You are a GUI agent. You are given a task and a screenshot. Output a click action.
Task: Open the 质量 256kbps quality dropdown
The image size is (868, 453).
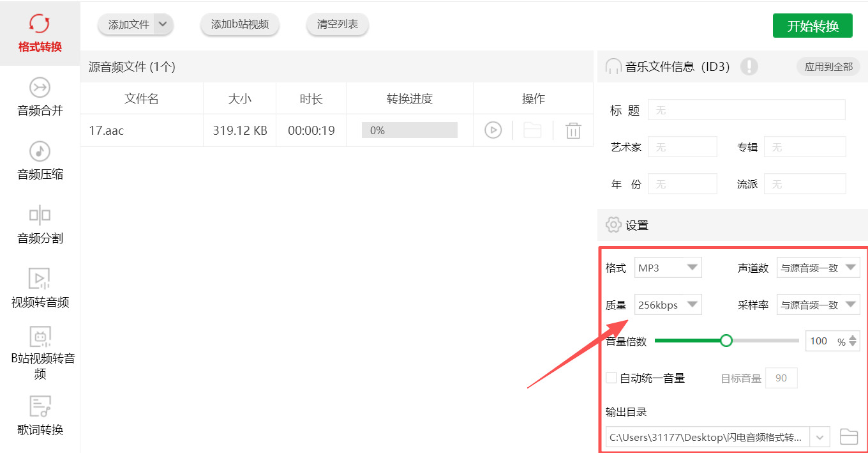click(668, 305)
